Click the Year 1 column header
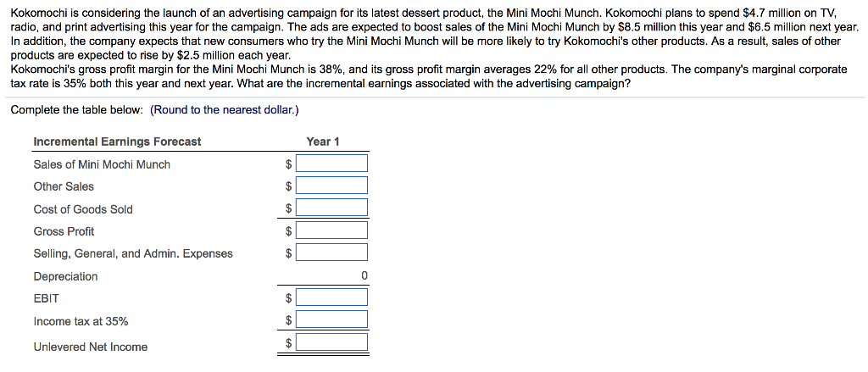Screen dimensions: 868x372 pos(322,142)
